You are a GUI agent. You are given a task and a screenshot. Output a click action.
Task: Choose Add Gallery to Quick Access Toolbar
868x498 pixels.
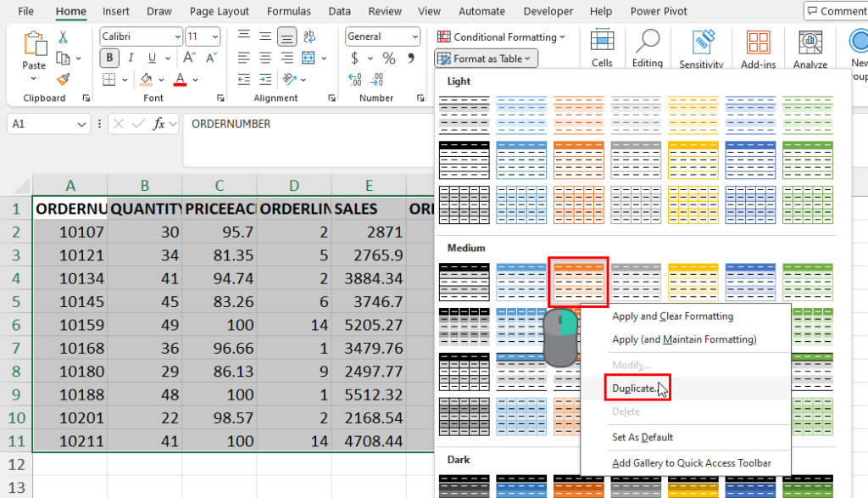692,463
